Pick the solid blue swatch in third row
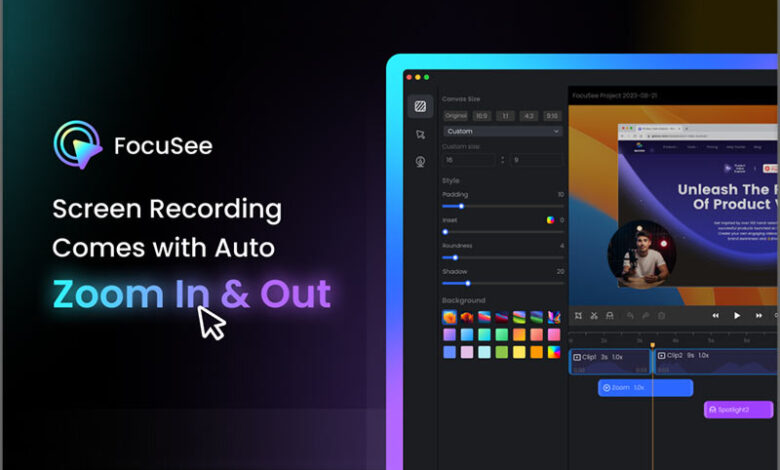 pos(449,352)
